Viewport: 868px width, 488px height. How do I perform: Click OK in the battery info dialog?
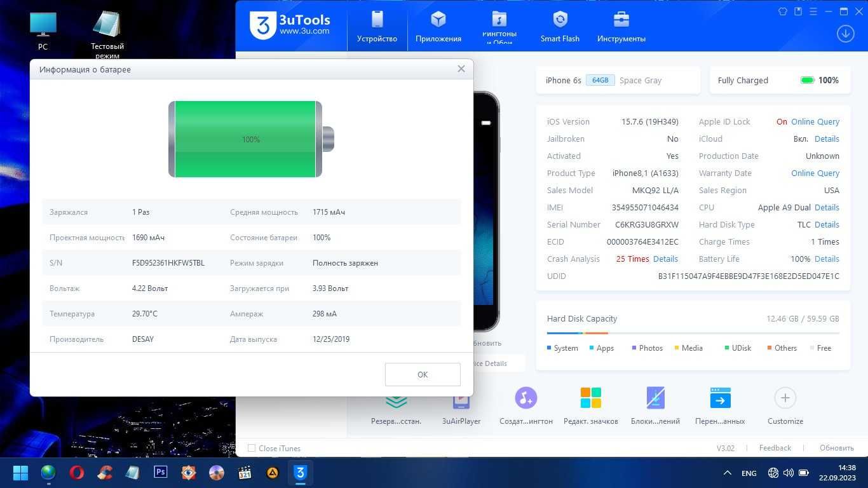pyautogui.click(x=423, y=374)
